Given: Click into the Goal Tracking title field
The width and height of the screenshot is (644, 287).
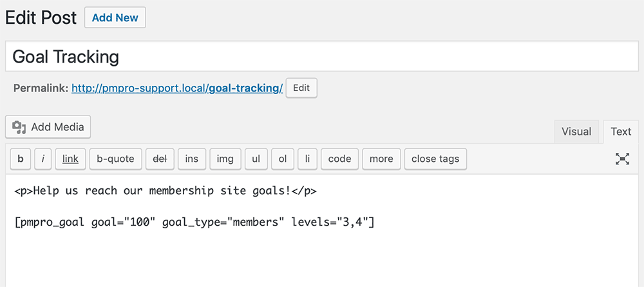Looking at the screenshot, I should [321, 56].
